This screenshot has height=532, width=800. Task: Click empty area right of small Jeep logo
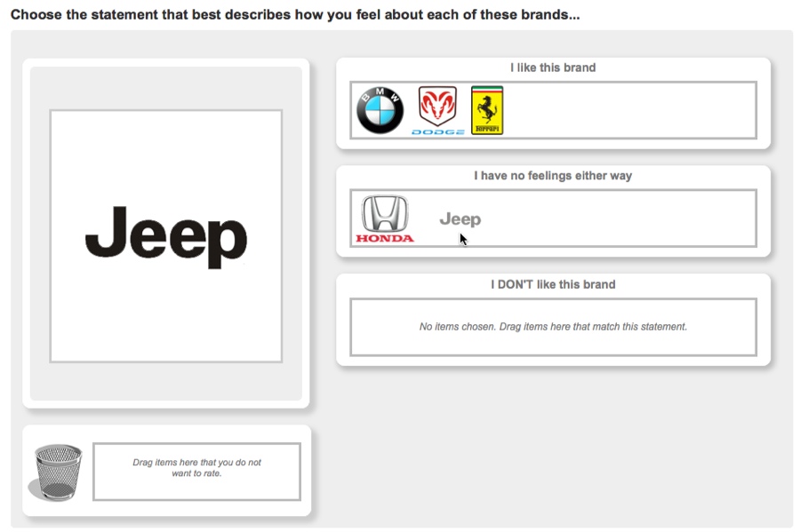tap(622, 218)
